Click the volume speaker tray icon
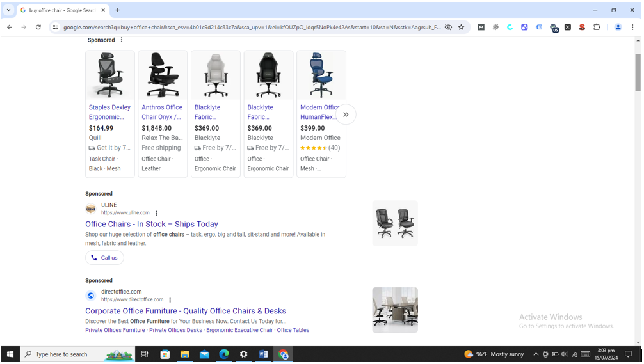The height and width of the screenshot is (364, 644). click(x=565, y=354)
